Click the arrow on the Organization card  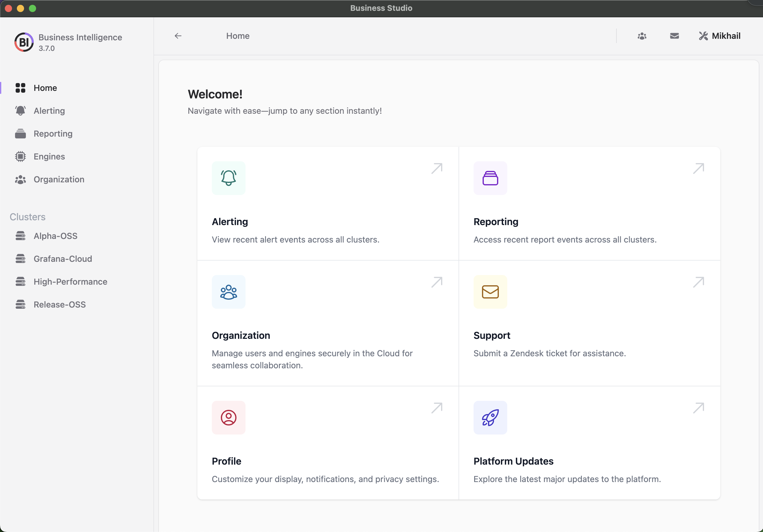click(437, 282)
